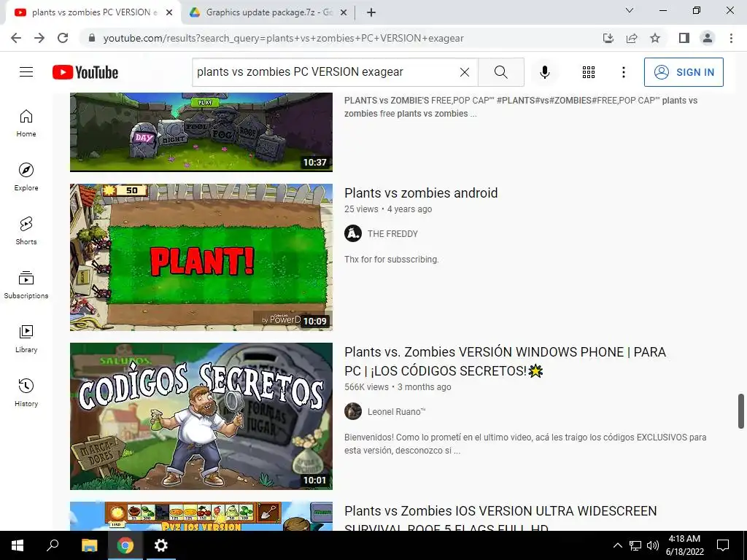
Task: Open the Codigos Secretos video thumbnail
Action: (201, 416)
